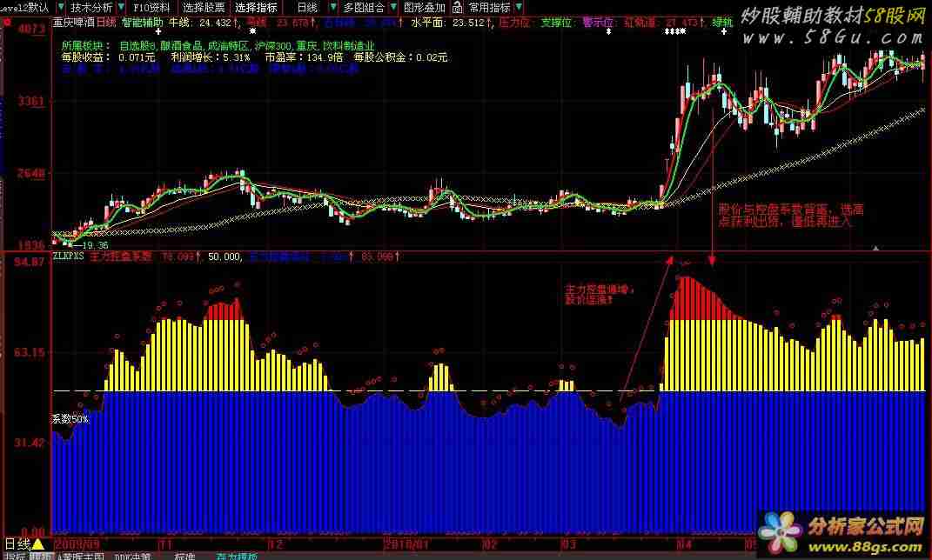
Task: Click 每股收益: 0.071元 value
Action: 108,57
